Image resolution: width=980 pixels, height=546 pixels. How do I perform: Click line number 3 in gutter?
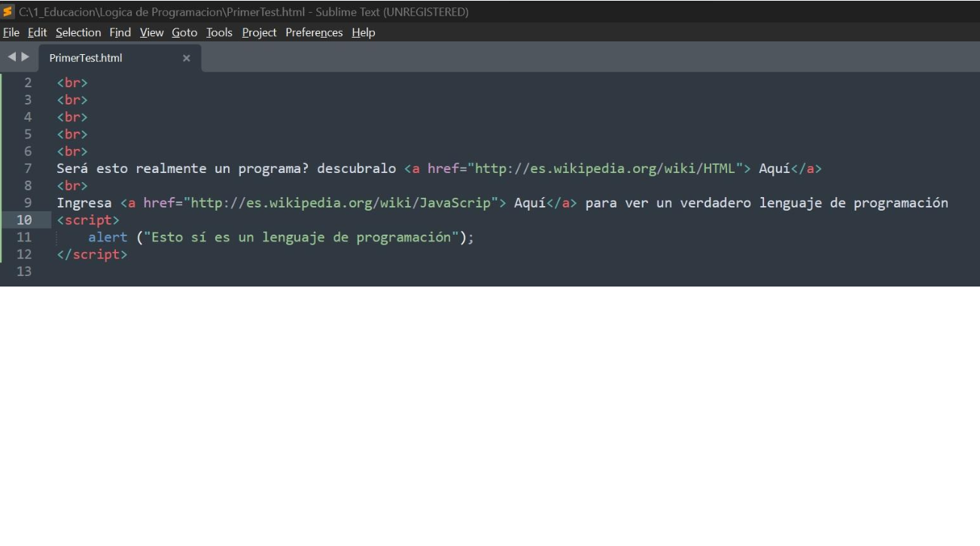pyautogui.click(x=28, y=100)
